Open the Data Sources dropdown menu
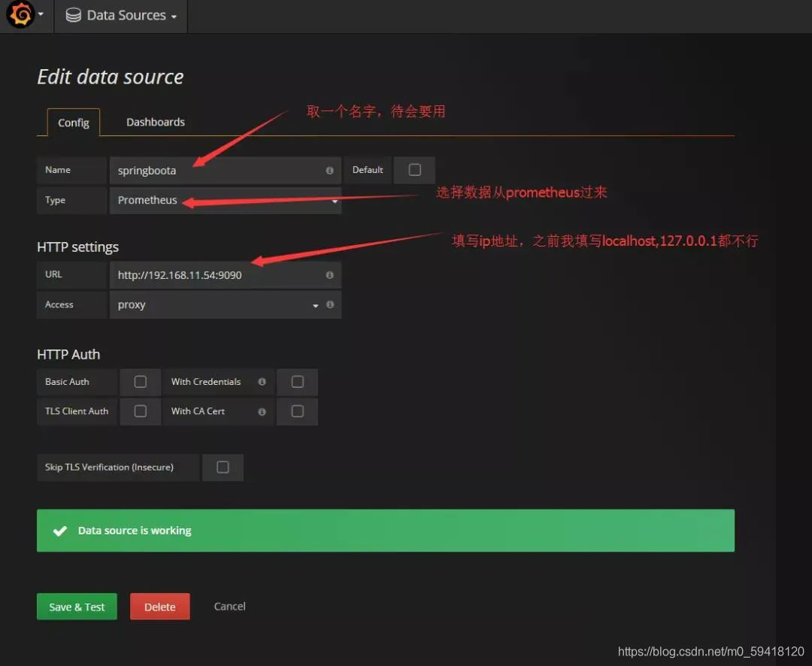The image size is (812, 666). (120, 16)
